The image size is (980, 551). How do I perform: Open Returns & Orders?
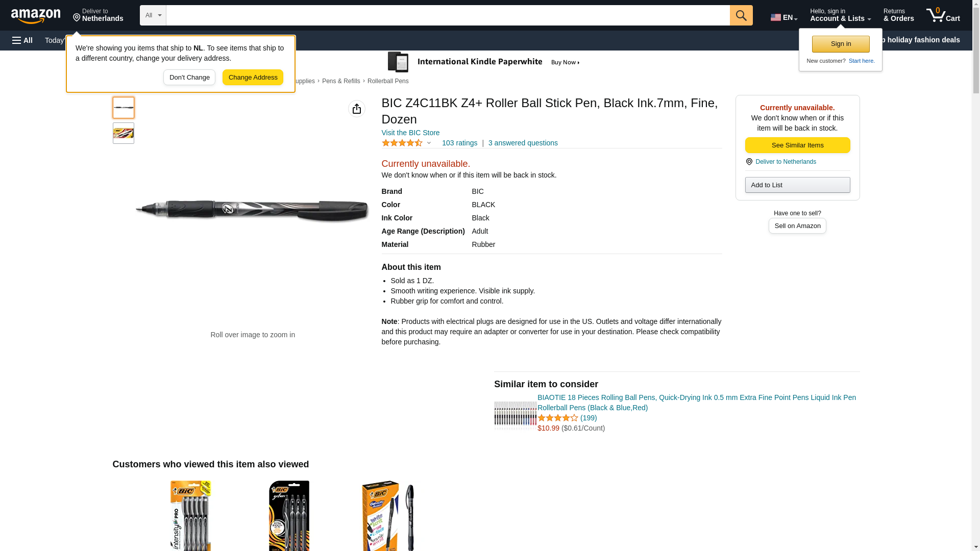point(898,15)
